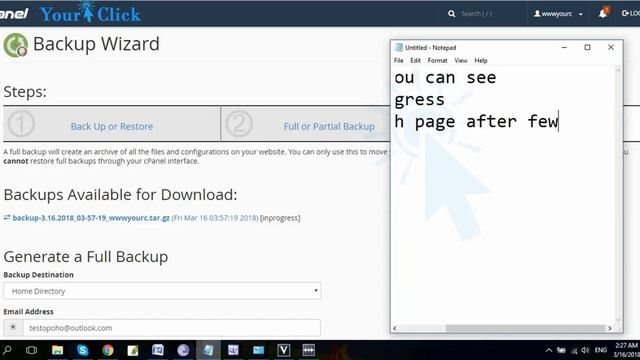Viewport: 640px width, 360px height.
Task: Open the notifications bell
Action: 603,13
